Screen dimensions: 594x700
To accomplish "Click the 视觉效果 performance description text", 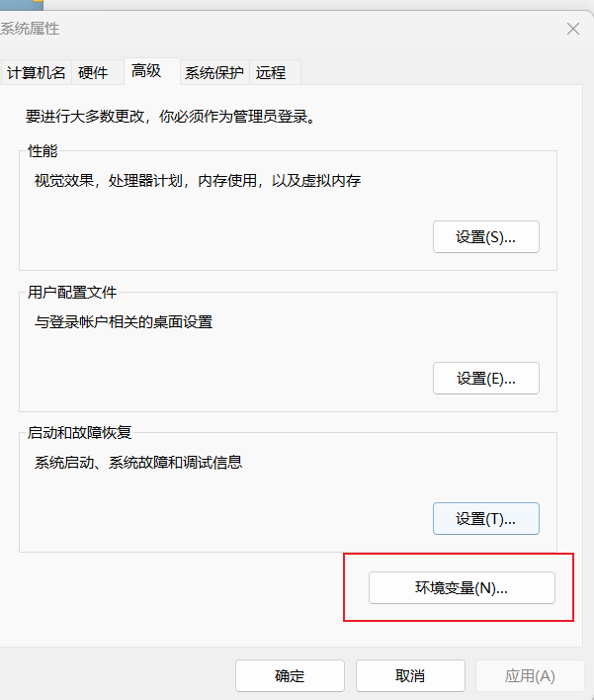I will (x=198, y=181).
